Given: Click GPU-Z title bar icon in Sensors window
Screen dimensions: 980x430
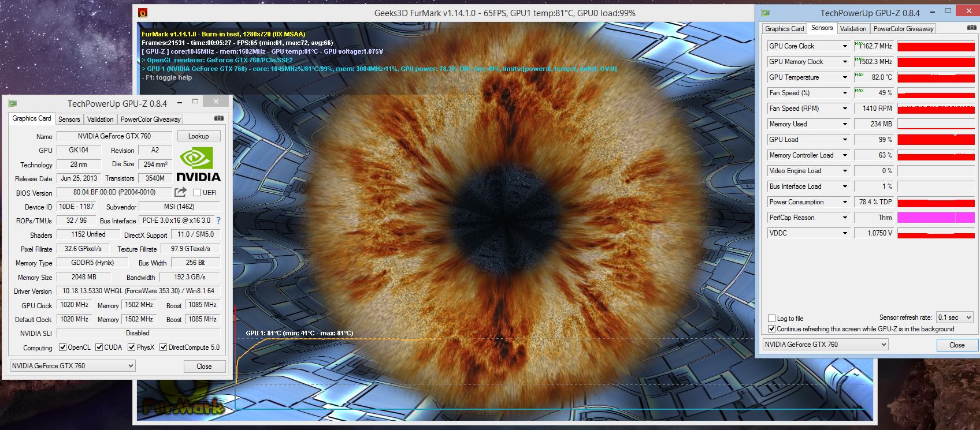Looking at the screenshot, I should coord(765,13).
